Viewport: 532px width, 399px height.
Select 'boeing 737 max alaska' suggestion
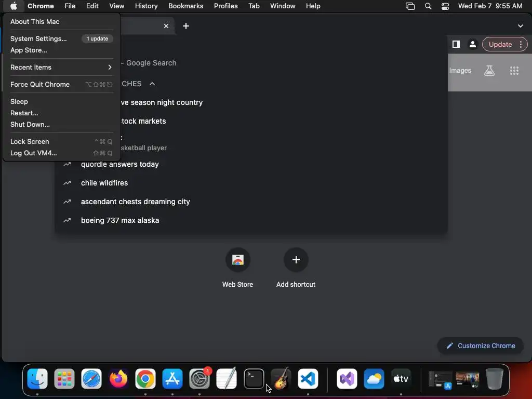pos(251,220)
